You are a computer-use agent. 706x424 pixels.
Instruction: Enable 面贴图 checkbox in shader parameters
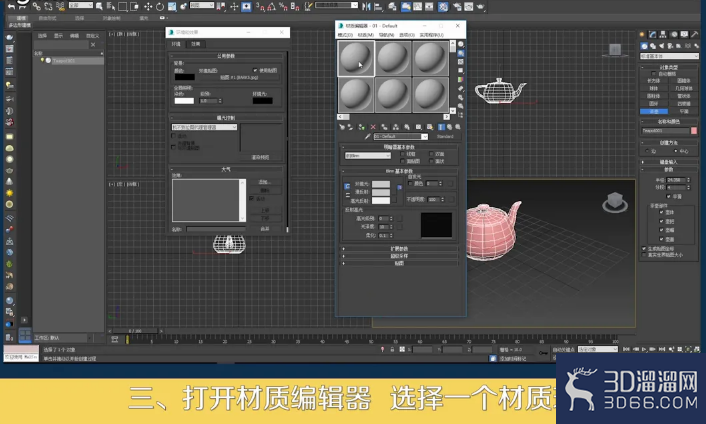click(403, 161)
